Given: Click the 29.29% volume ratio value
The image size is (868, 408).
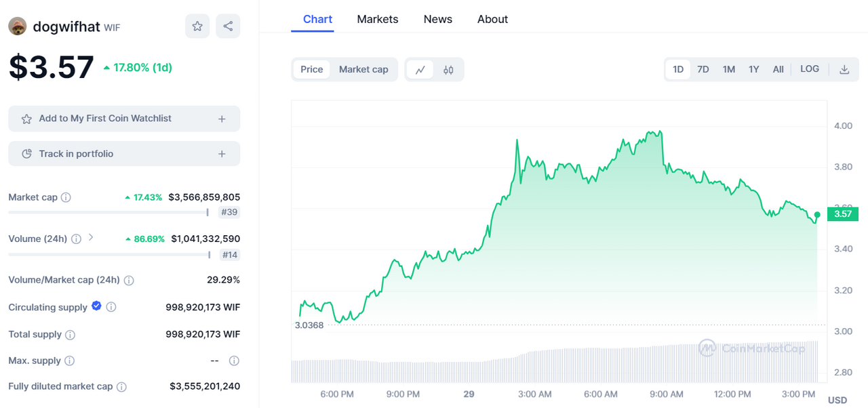Looking at the screenshot, I should point(223,280).
